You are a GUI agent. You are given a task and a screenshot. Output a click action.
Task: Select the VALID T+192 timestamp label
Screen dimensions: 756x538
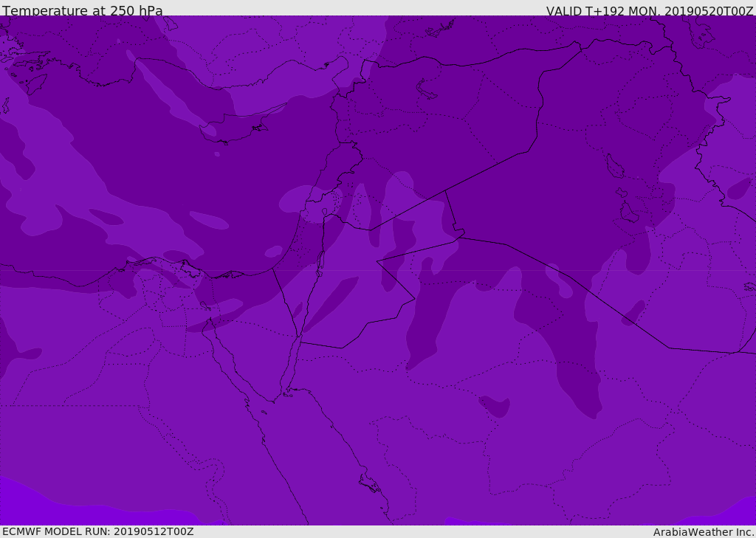[649, 11]
